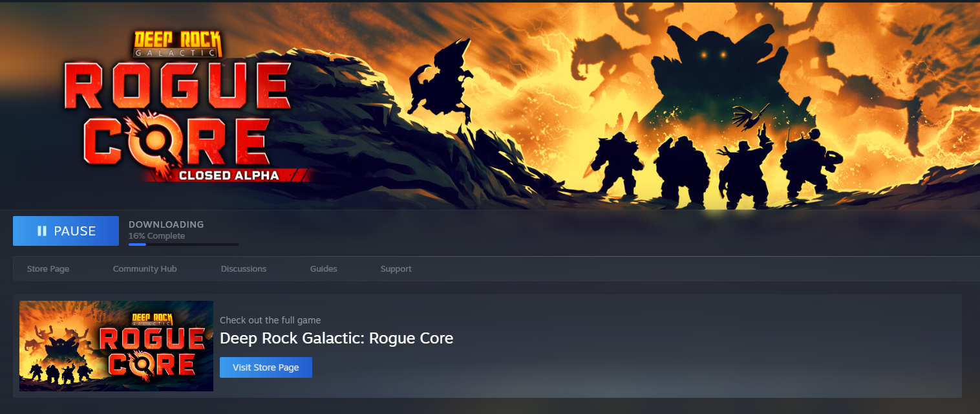This screenshot has height=414, width=980.
Task: Go to the Discussions tab
Action: tap(244, 268)
